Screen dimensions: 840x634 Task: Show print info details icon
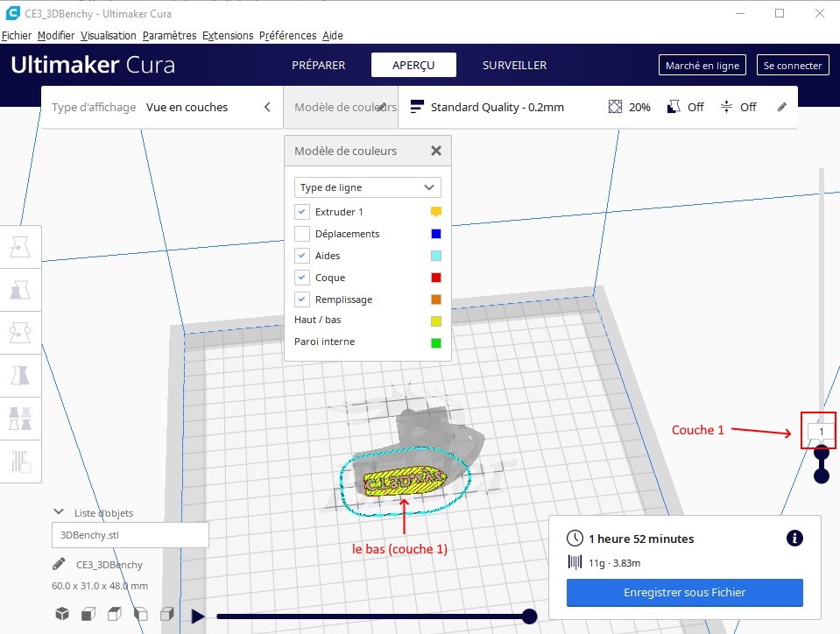pyautogui.click(x=794, y=539)
